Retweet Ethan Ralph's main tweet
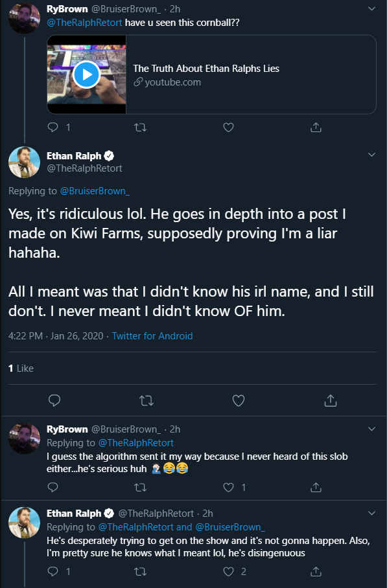Viewport: 387px width, 588px height. click(147, 401)
